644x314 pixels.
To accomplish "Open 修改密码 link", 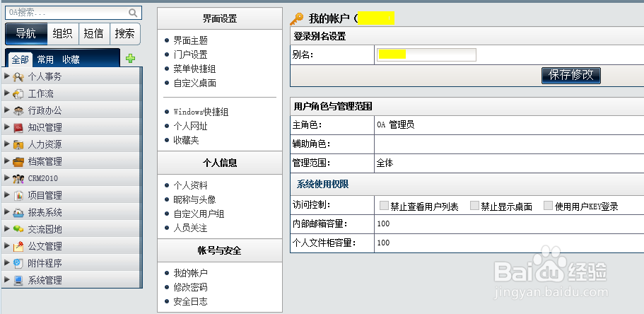I will [x=190, y=287].
